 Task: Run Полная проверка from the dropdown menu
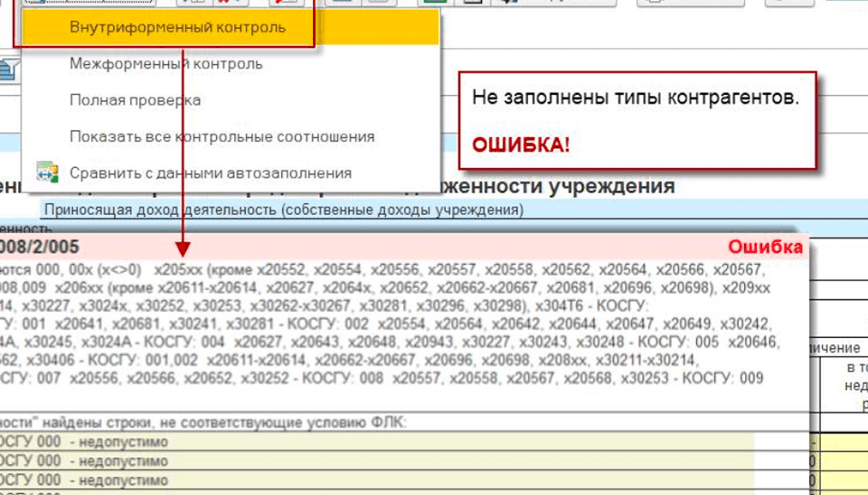point(135,100)
